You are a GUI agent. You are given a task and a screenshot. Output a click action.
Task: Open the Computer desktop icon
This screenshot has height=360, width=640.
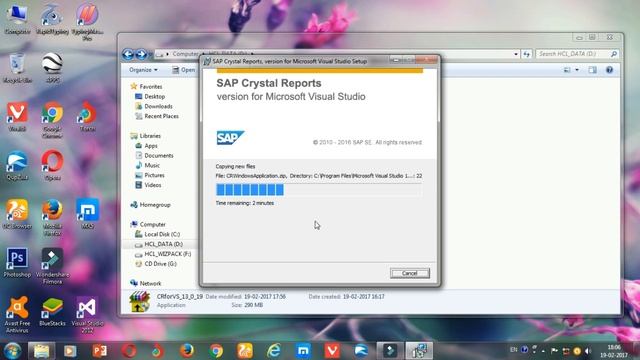click(17, 19)
